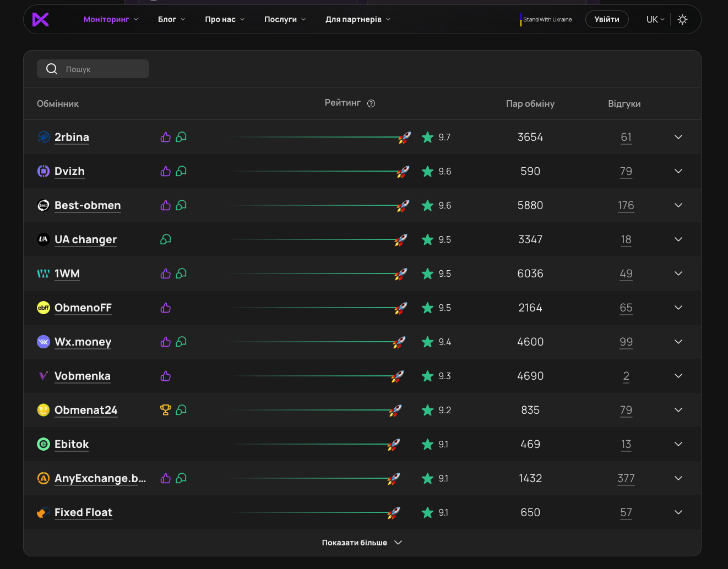Open the UK language dropdown

click(655, 19)
